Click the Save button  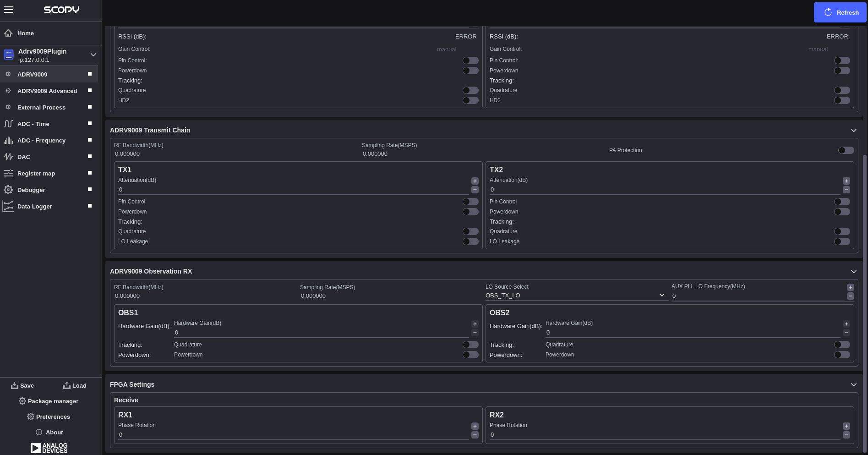click(x=22, y=385)
